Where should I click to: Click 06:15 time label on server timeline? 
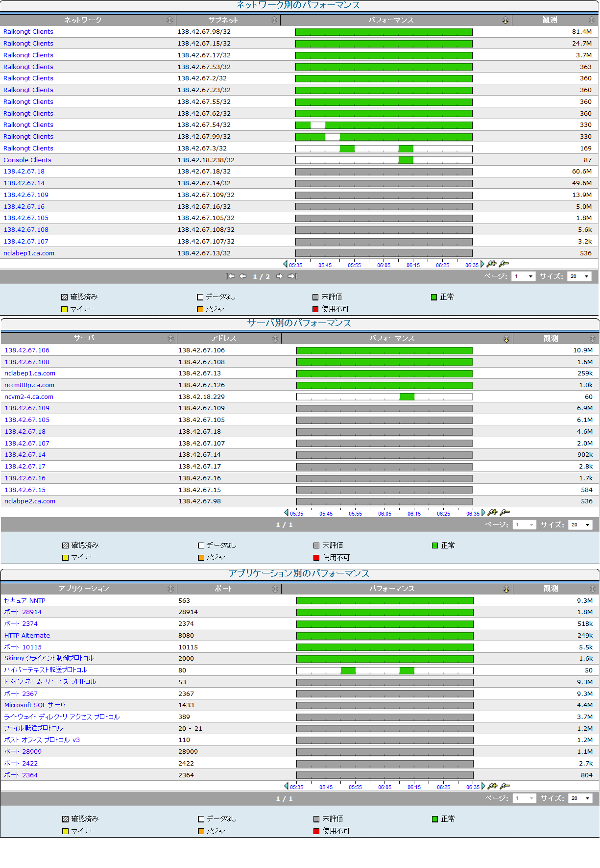(414, 514)
